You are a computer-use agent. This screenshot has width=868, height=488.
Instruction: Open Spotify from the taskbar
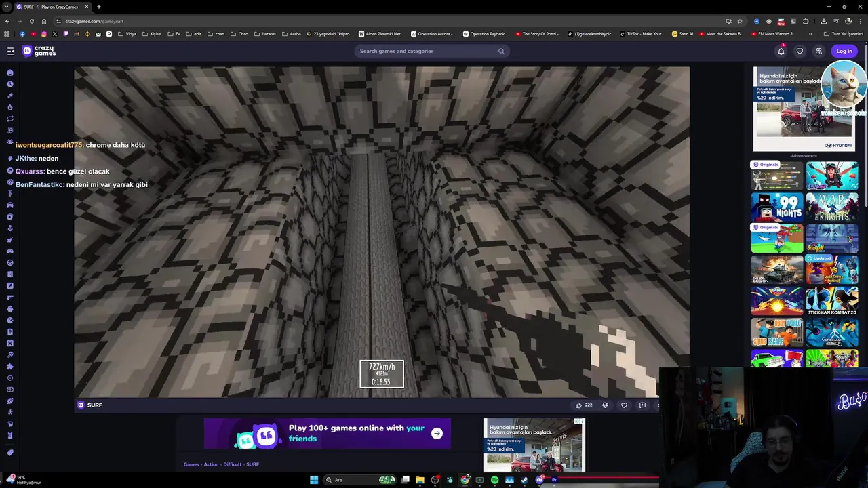(x=494, y=480)
